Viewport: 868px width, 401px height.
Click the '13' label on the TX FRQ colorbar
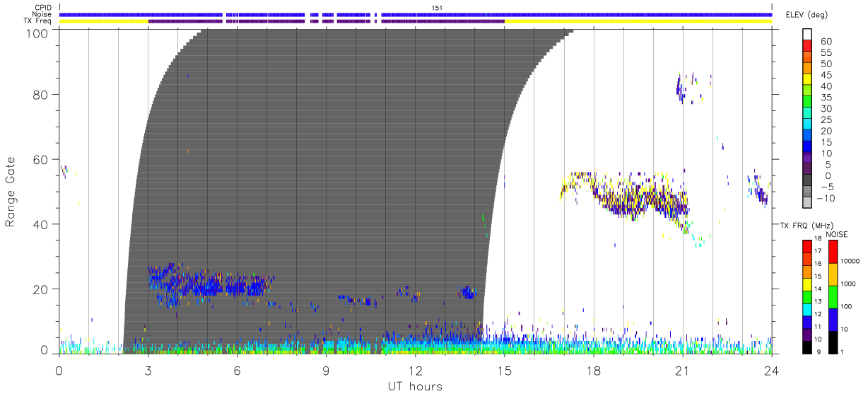819,302
